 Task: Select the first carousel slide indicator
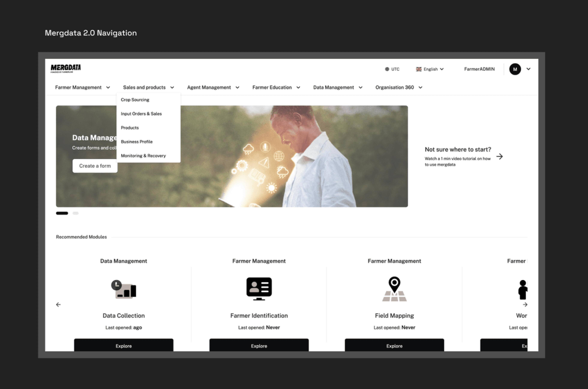click(x=62, y=213)
